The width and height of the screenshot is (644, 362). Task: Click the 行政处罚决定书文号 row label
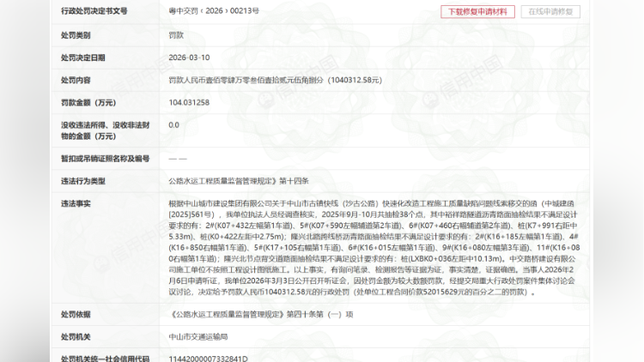94,12
